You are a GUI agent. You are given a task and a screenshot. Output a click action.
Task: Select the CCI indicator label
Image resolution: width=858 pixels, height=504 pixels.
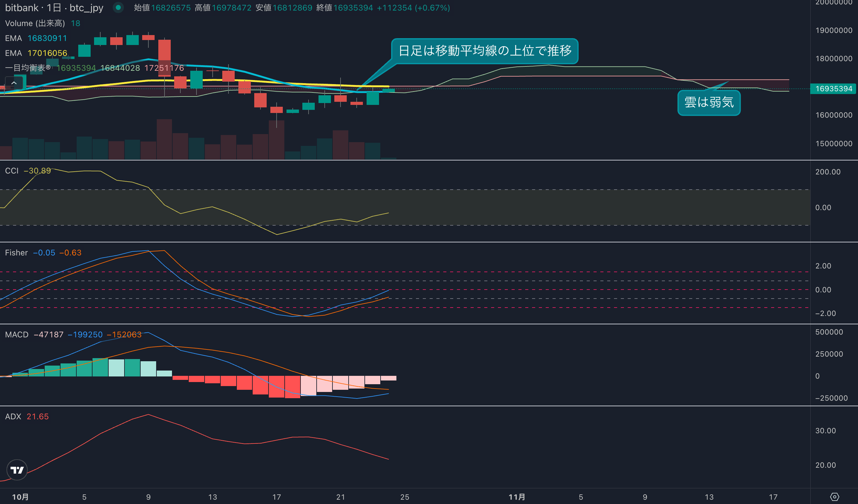12,170
